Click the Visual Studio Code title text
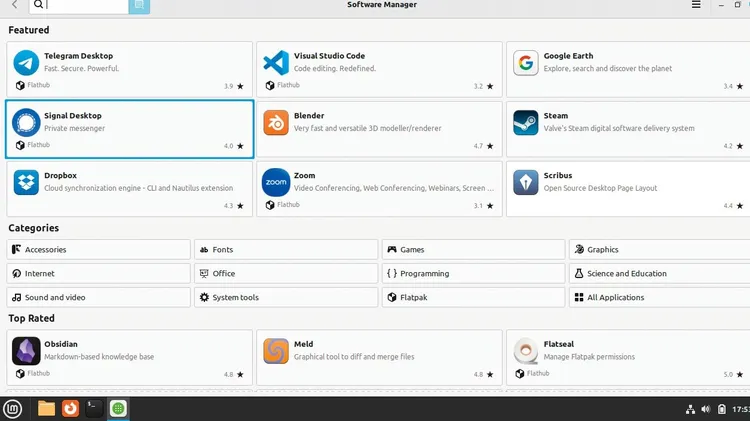Screen dimensions: 750x421 (329, 56)
